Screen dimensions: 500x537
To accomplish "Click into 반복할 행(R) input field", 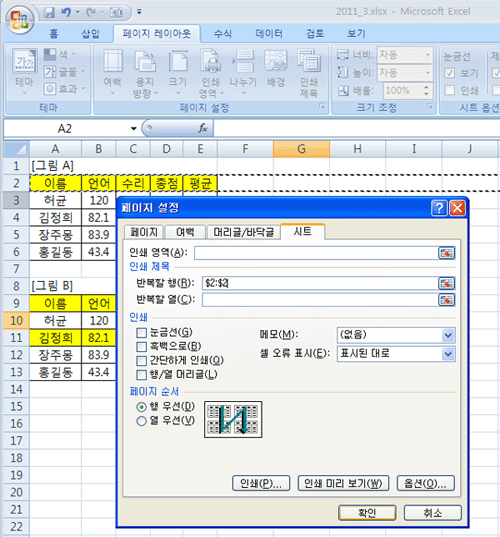I will click(320, 283).
